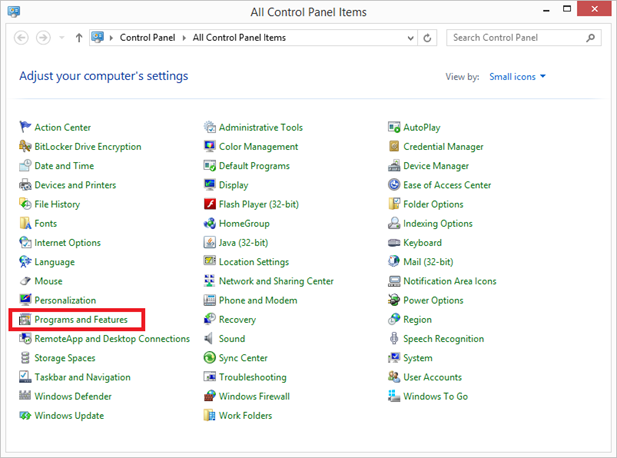Open the recent locations dropdown arrow
Viewport: 617px width, 458px height.
point(62,38)
